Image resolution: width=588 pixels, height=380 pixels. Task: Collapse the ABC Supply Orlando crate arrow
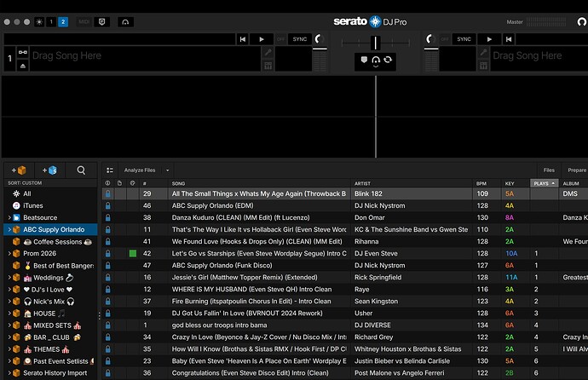pyautogui.click(x=9, y=230)
